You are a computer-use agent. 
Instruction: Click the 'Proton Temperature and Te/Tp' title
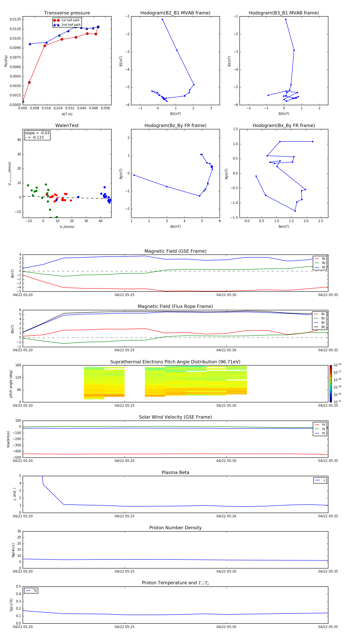click(175, 583)
